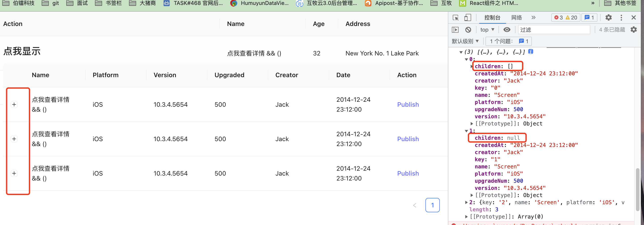This screenshot has width=644, height=225.
Task: Toggle the device emulation toolbar
Action: pos(468,17)
